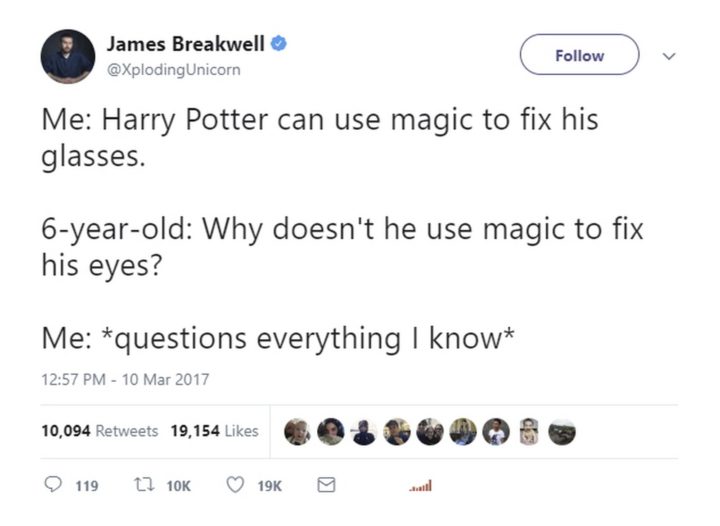Click the 19K like count

[x=270, y=486]
